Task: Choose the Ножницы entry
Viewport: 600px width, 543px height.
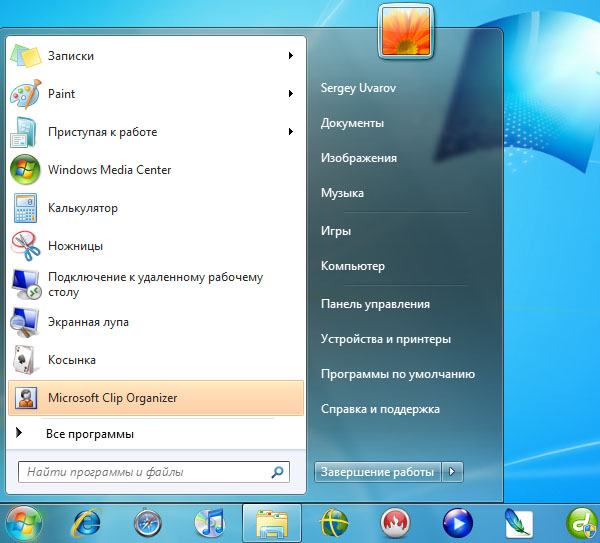Action: point(156,246)
